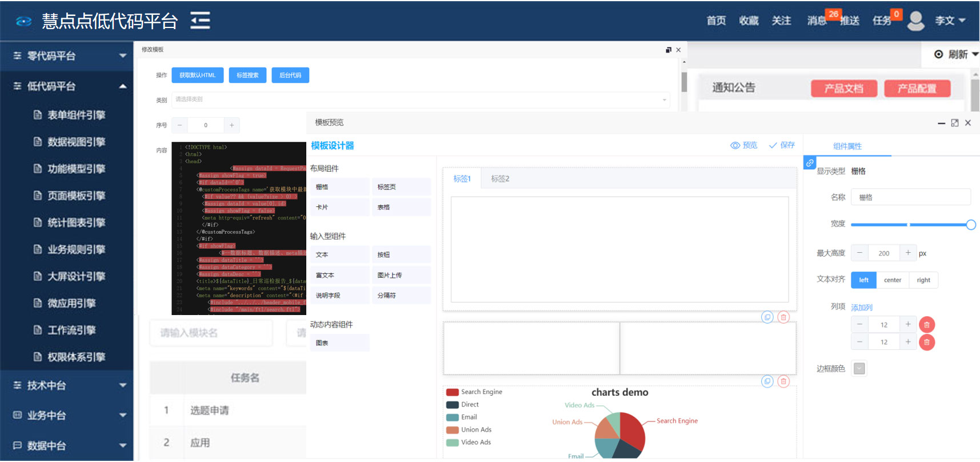This screenshot has width=980, height=462.
Task: Open the 产品配置 red button
Action: 917,89
